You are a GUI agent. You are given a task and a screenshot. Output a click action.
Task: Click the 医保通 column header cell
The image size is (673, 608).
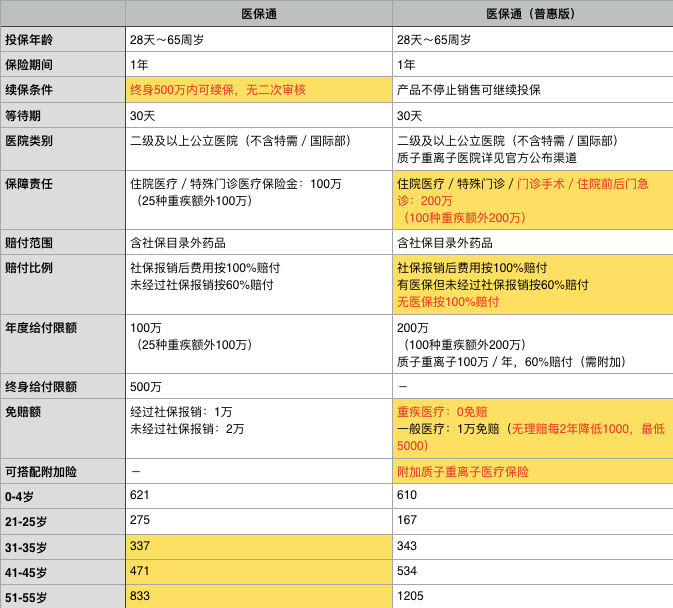[258, 14]
